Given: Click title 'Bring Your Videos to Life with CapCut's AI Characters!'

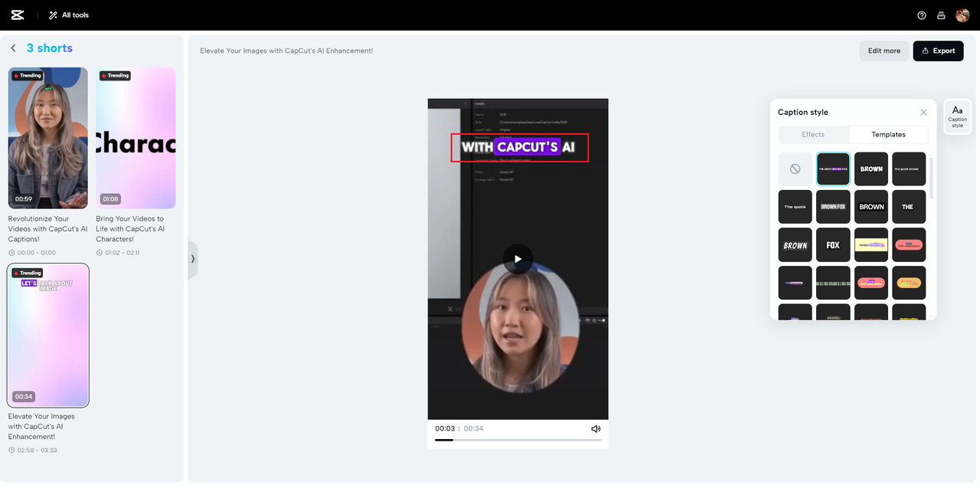Looking at the screenshot, I should (x=130, y=228).
